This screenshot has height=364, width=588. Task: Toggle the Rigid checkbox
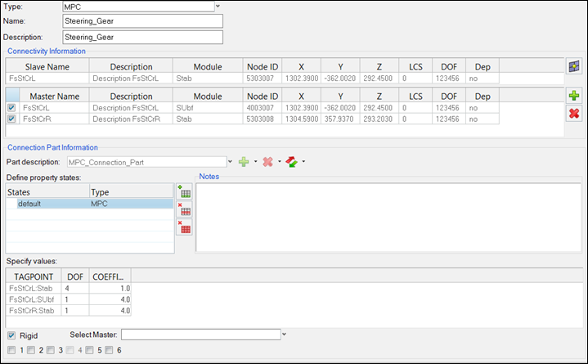point(11,335)
